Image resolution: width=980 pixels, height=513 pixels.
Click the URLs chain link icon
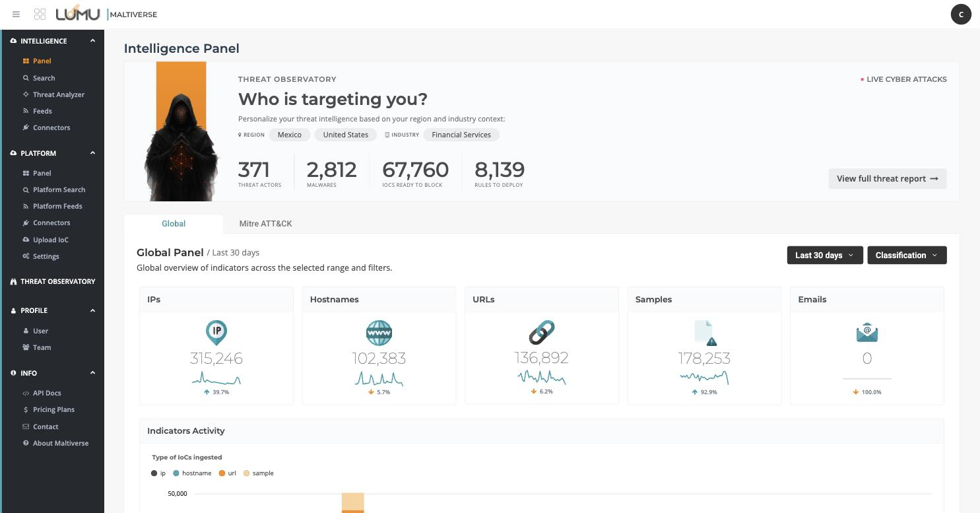(542, 332)
